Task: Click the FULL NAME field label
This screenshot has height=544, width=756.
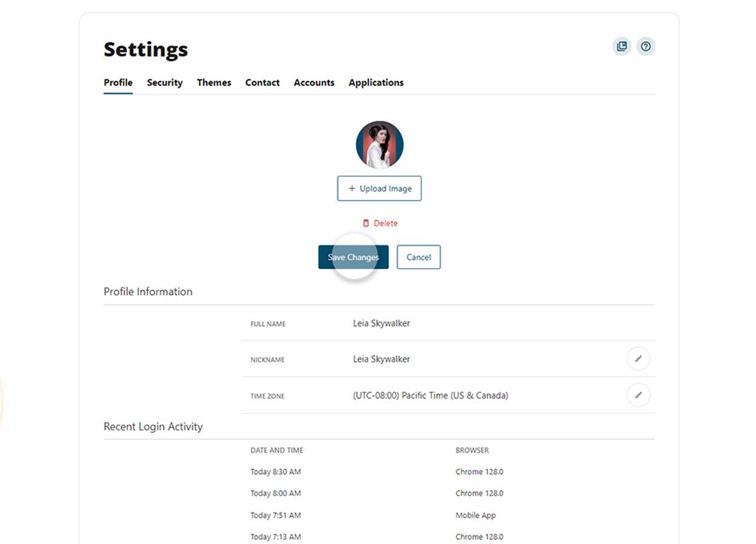Action: (x=268, y=323)
